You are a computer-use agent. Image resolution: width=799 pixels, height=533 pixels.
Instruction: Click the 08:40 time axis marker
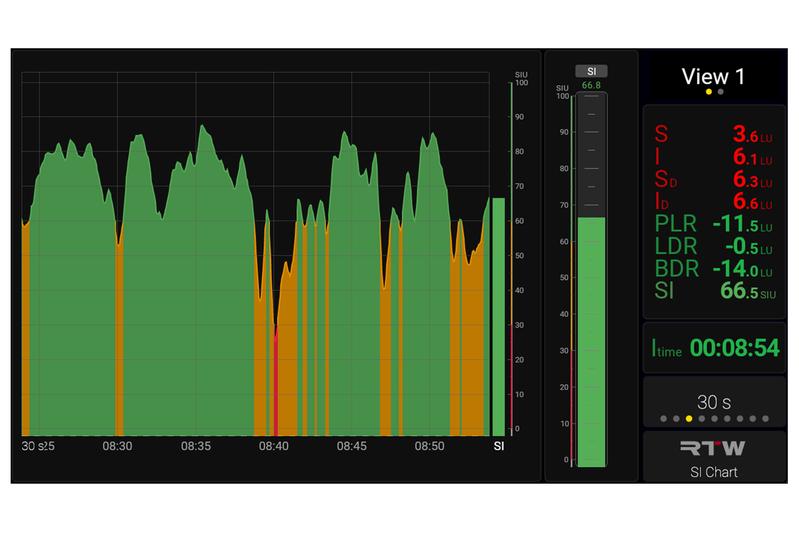coord(273,446)
